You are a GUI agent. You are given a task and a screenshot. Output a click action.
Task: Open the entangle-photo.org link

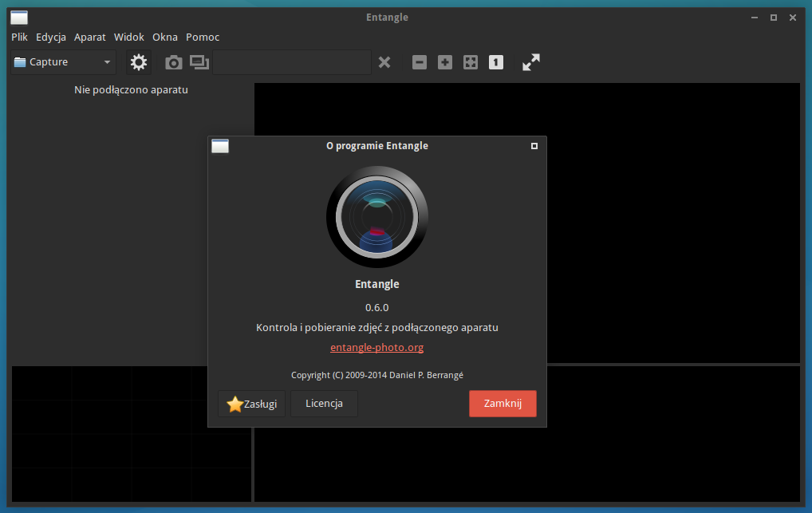(377, 347)
